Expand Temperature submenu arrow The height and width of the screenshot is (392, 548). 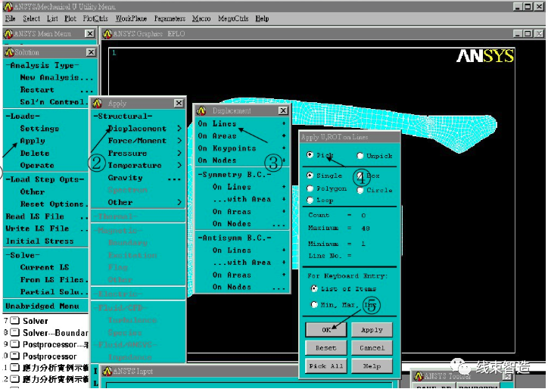click(x=179, y=165)
